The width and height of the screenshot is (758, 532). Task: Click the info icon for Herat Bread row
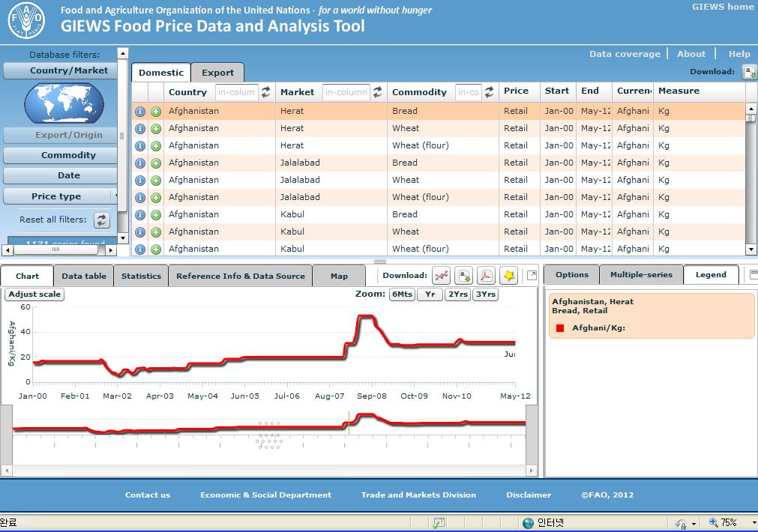(x=140, y=112)
